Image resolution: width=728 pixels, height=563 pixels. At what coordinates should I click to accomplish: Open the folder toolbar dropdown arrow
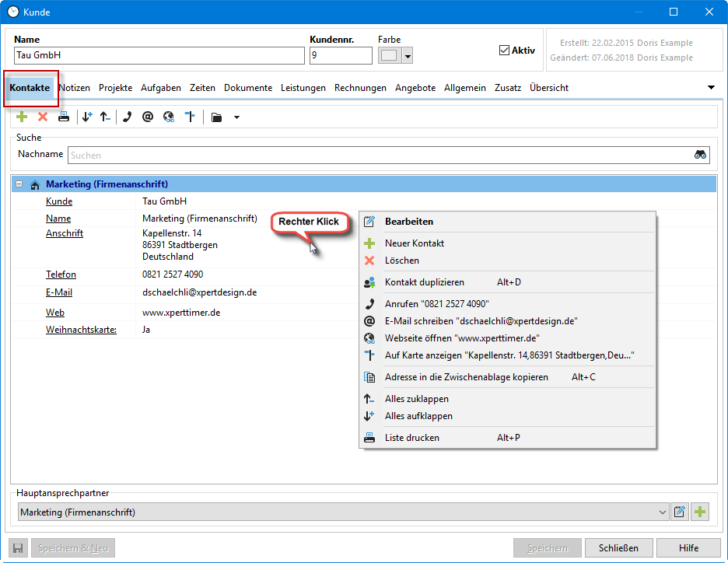click(236, 118)
